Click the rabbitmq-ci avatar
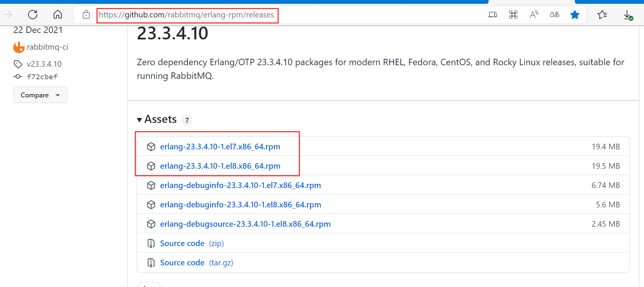Screen dimensions: 644x287 tap(19, 47)
